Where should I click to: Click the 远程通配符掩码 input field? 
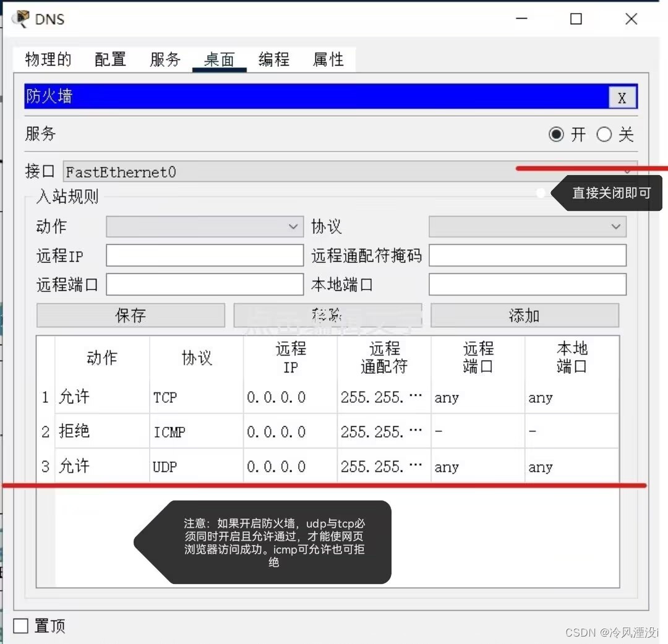click(x=527, y=255)
